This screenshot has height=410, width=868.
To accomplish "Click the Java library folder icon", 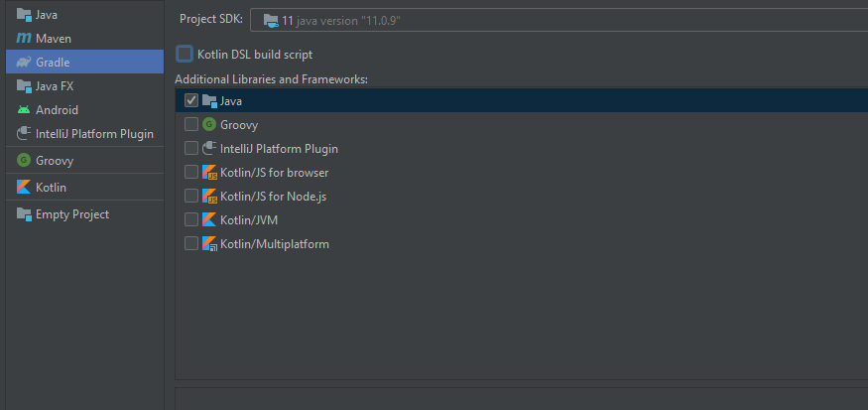I will pos(209,101).
